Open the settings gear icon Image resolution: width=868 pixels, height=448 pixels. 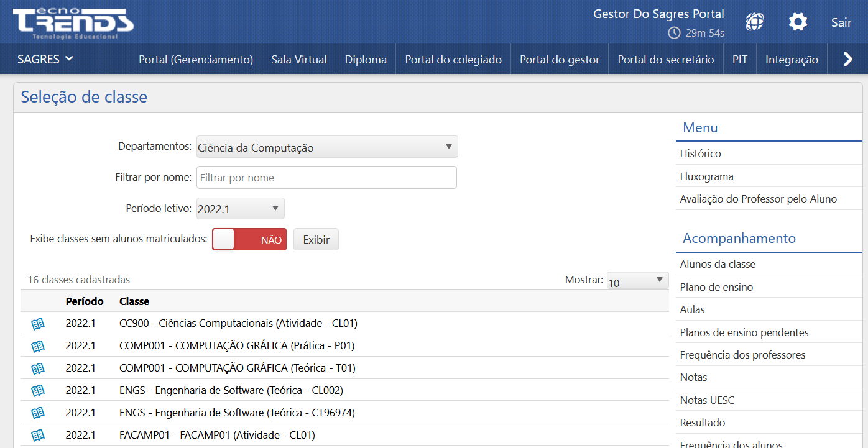pos(798,21)
